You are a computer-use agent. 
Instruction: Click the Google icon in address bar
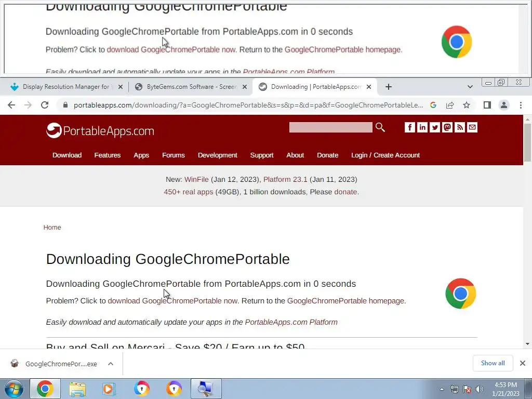click(x=433, y=105)
